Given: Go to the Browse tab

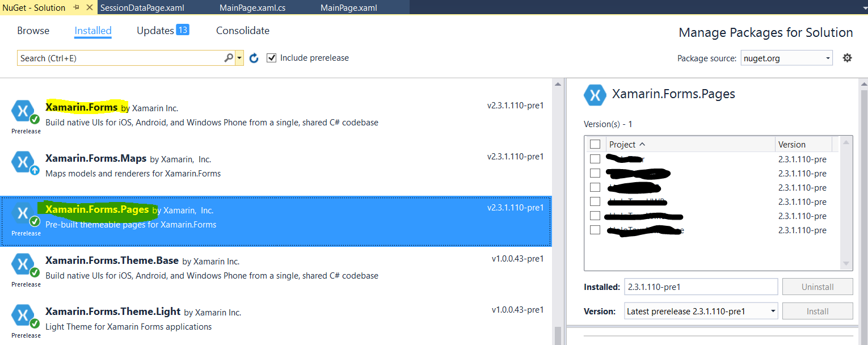Looking at the screenshot, I should click(33, 31).
